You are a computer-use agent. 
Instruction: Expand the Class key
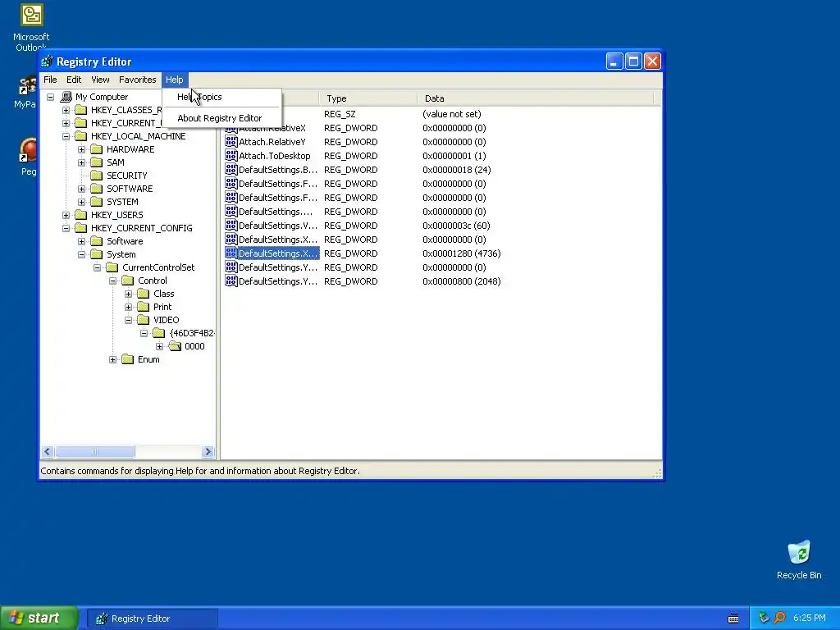[x=129, y=294]
